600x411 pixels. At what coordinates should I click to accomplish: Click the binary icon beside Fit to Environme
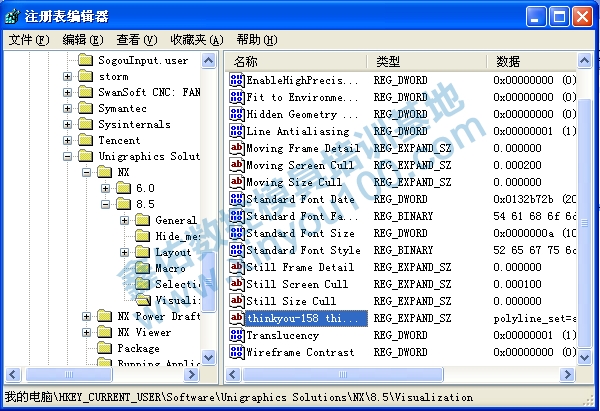236,97
